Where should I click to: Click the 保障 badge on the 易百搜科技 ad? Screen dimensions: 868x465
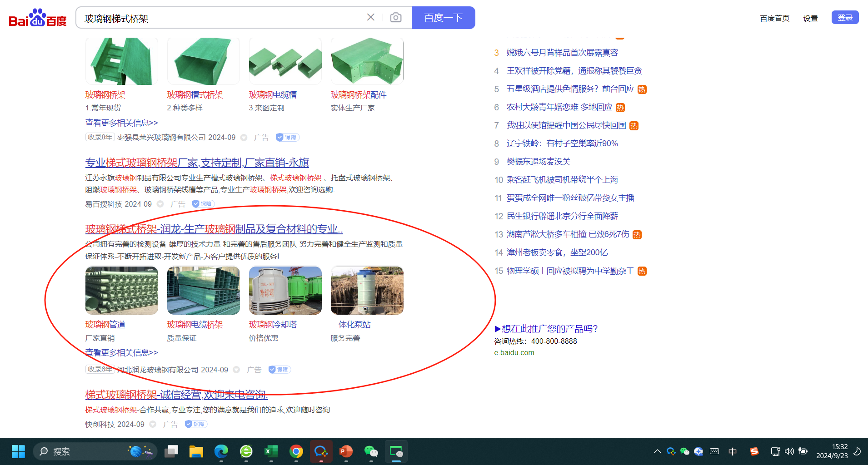pos(203,204)
